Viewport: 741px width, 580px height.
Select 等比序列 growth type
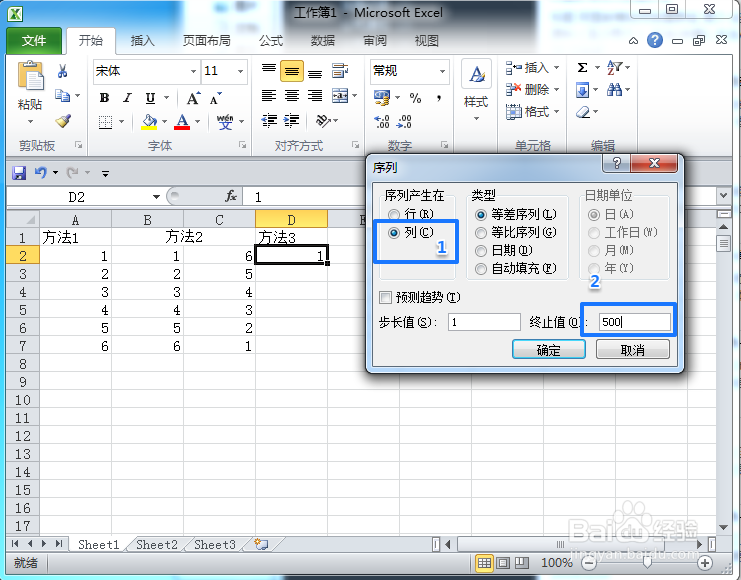[481, 233]
